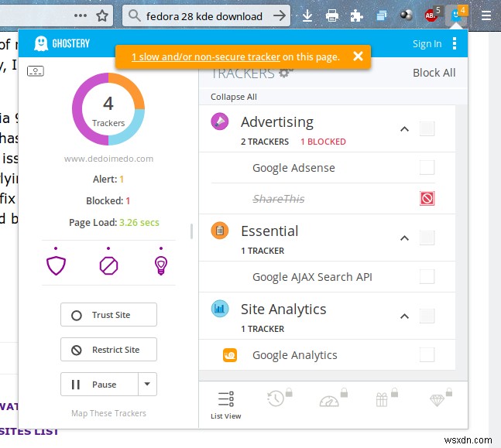Click the Essential category clipboard icon
The height and width of the screenshot is (448, 501).
(x=220, y=231)
